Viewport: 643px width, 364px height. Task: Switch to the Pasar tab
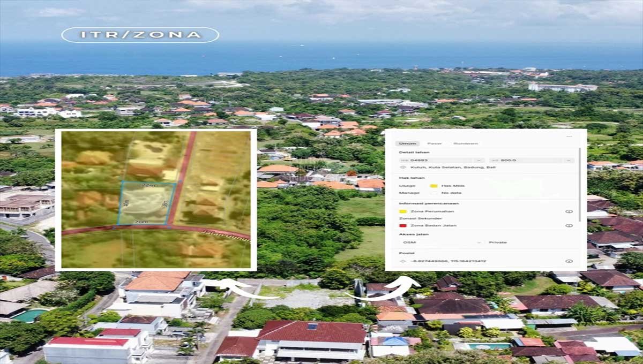(x=435, y=143)
